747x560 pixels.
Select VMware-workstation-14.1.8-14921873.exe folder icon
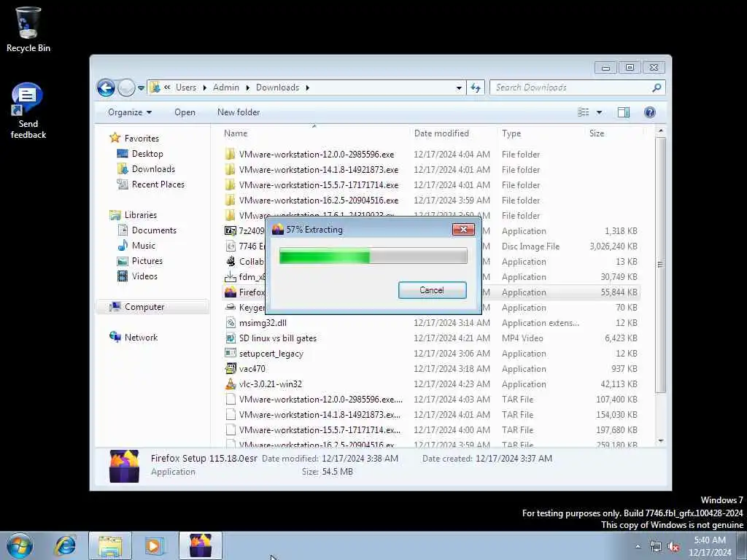pos(230,169)
